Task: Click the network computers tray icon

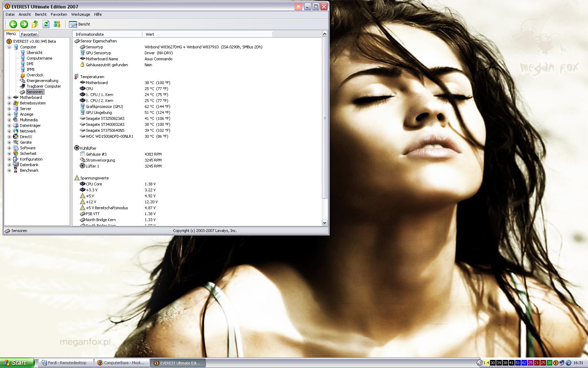Action: pos(562,363)
